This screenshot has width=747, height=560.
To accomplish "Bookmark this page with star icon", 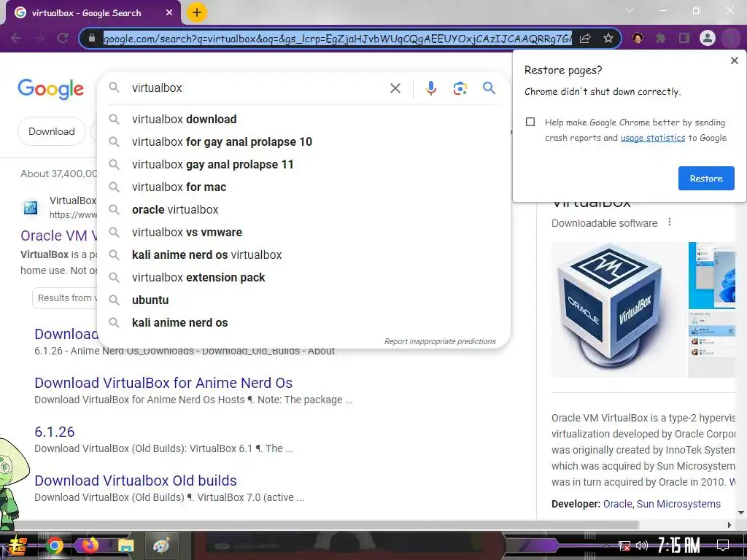I will click(608, 38).
